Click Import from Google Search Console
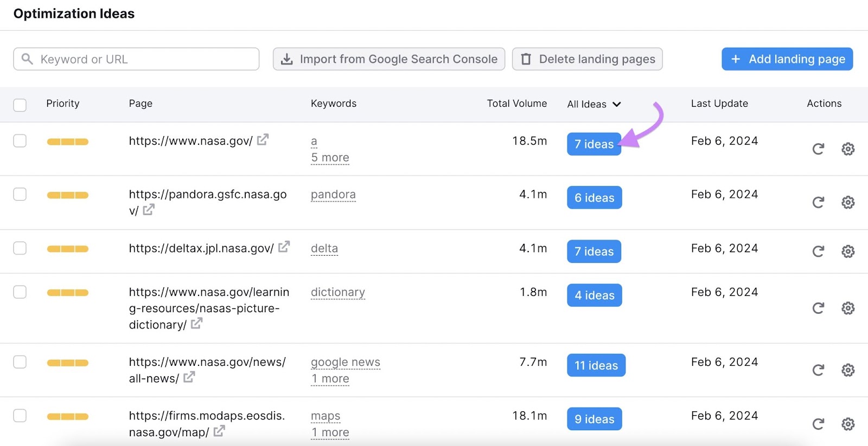The height and width of the screenshot is (446, 868). click(x=389, y=59)
